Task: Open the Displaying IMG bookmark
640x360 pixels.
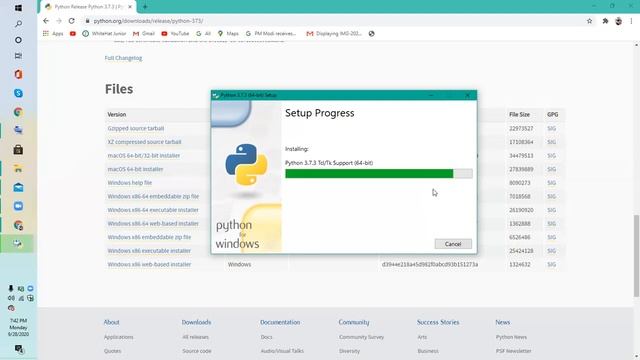Action: (334, 33)
